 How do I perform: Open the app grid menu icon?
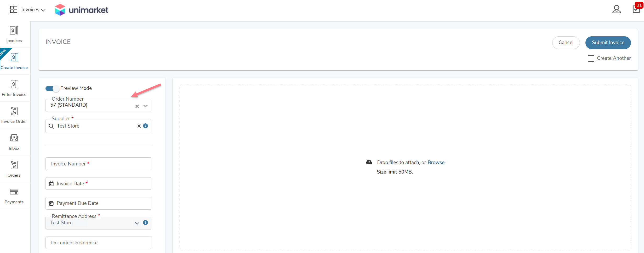(14, 9)
